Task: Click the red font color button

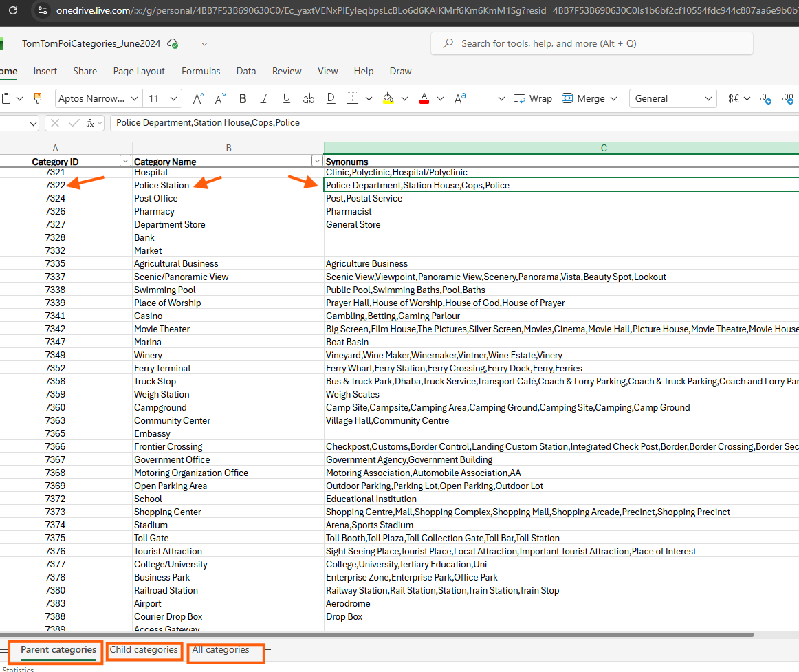Action: pyautogui.click(x=424, y=98)
